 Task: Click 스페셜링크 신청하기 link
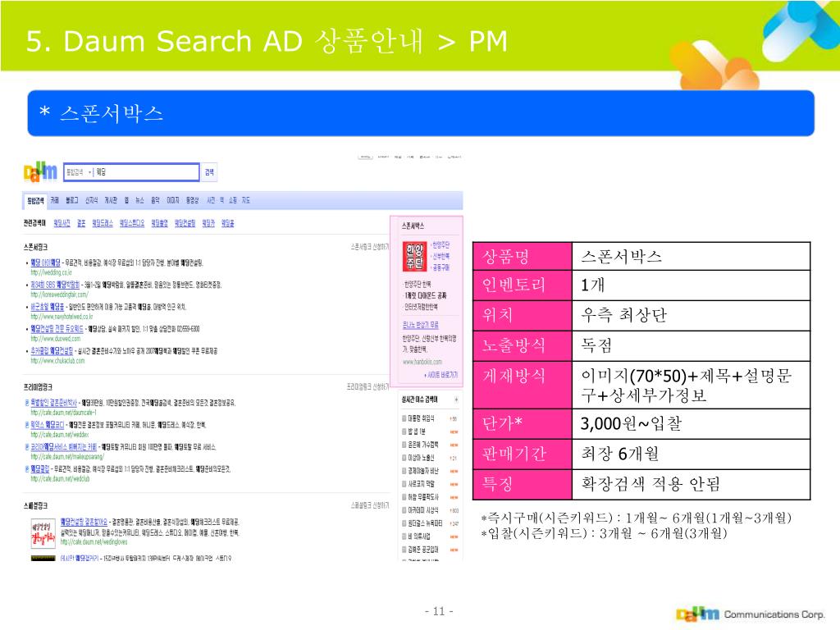pos(370,505)
